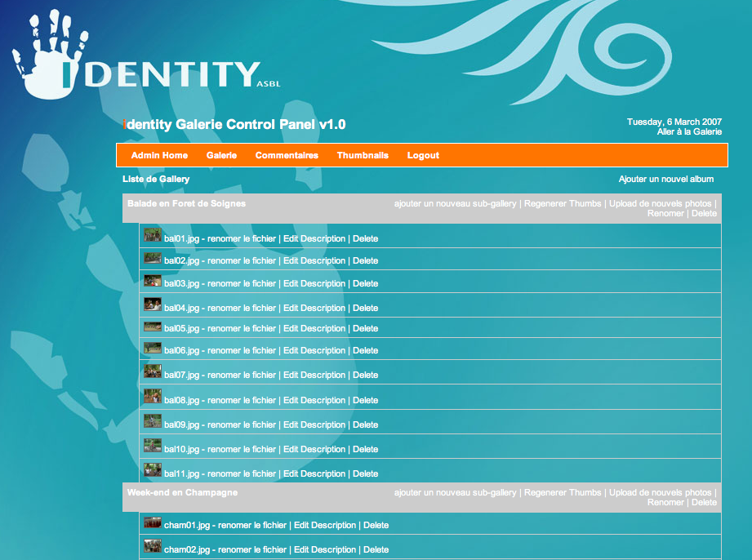752x560 pixels.
Task: Edit Description of cham02.jpg
Action: click(x=325, y=549)
